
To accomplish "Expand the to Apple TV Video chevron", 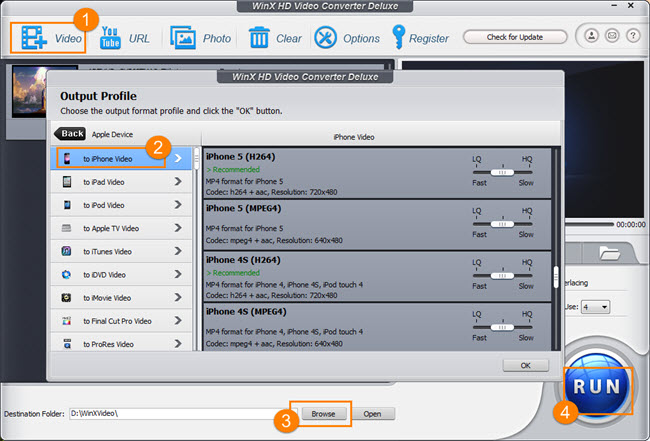I will pos(178,228).
